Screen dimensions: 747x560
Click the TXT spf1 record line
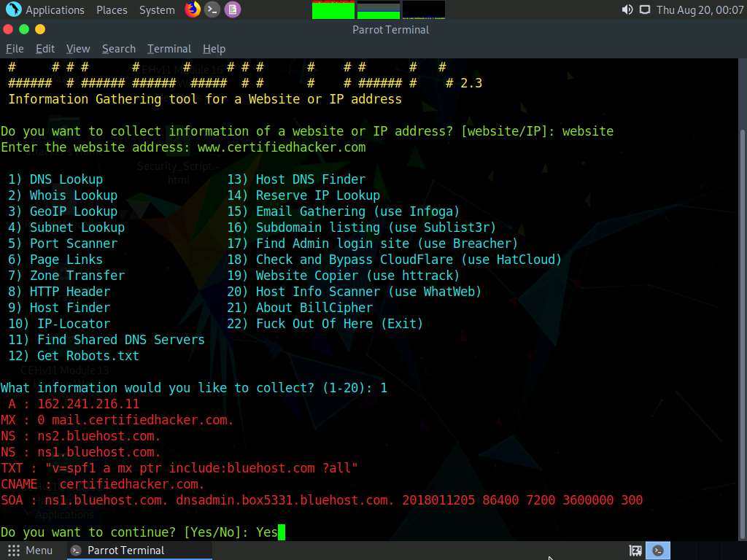[179, 468]
